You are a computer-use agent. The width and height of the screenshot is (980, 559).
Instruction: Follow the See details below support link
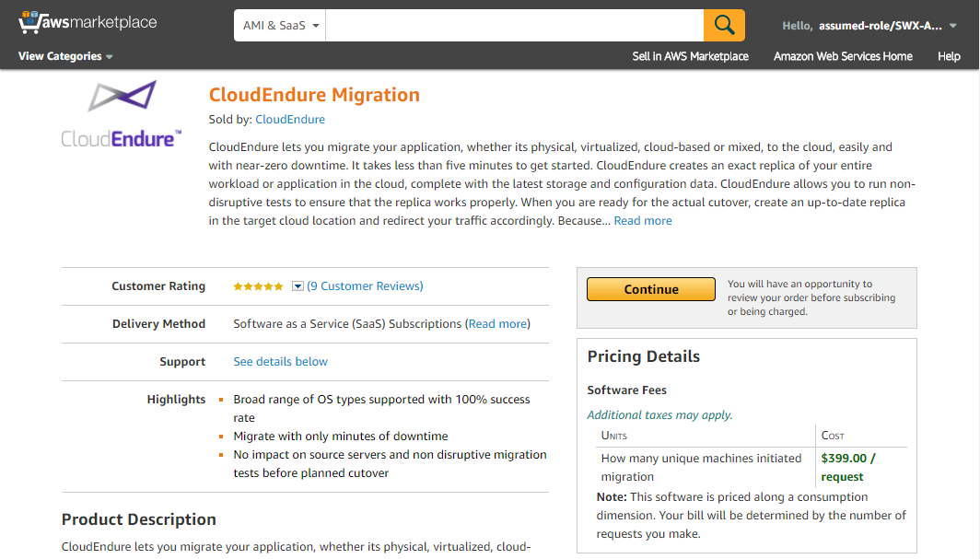pos(280,362)
